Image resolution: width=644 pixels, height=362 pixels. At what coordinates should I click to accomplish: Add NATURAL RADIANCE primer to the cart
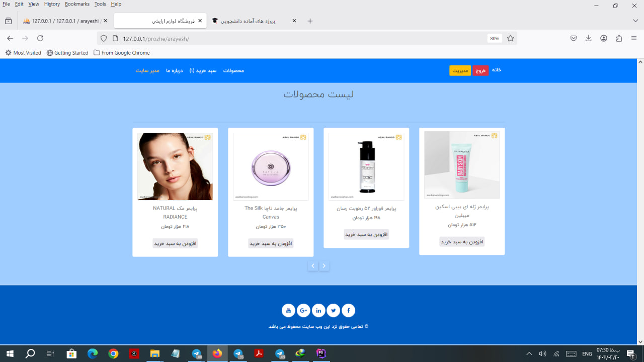tap(175, 243)
